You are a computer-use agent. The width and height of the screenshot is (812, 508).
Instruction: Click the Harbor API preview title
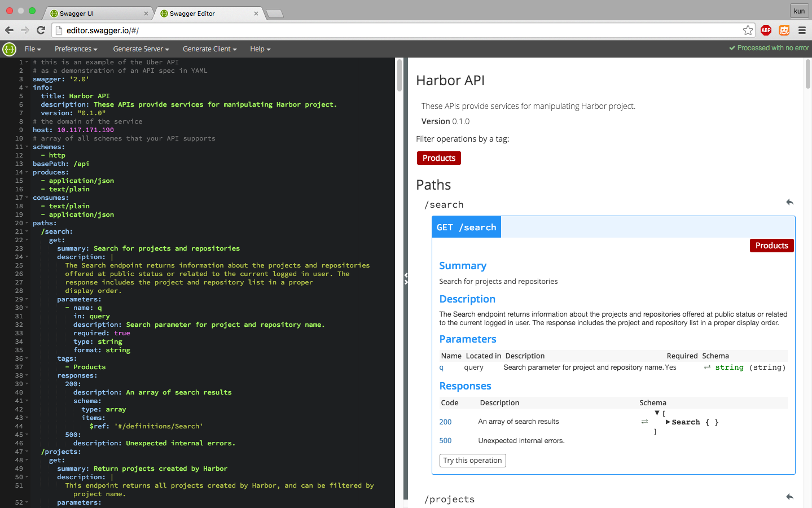click(x=450, y=80)
